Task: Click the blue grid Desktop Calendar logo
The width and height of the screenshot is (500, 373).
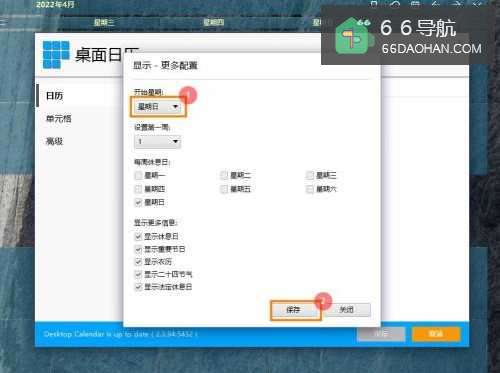Action: (x=56, y=54)
